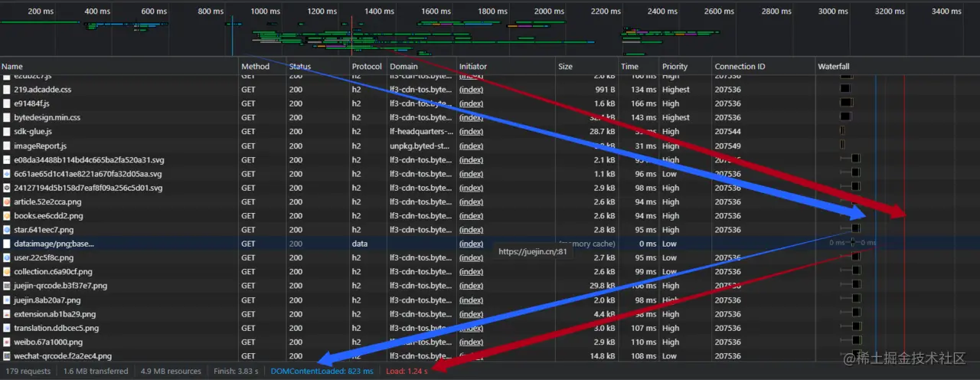Click '4.9 MB resources' in the status bar
980x380 pixels.
(x=171, y=372)
